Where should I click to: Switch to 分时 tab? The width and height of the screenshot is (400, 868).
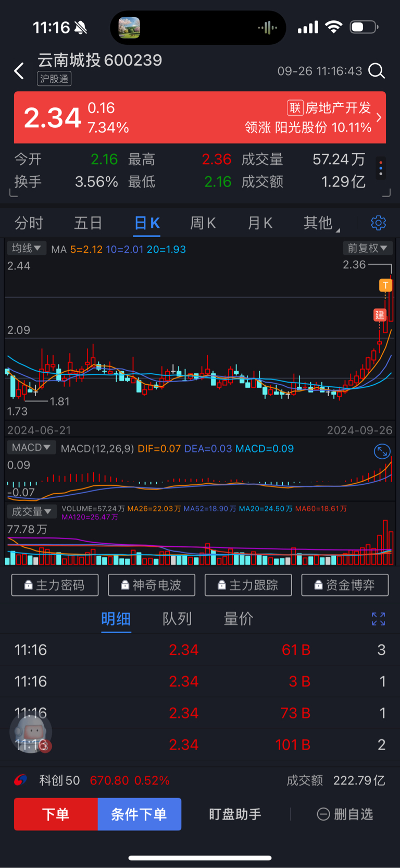(x=29, y=223)
